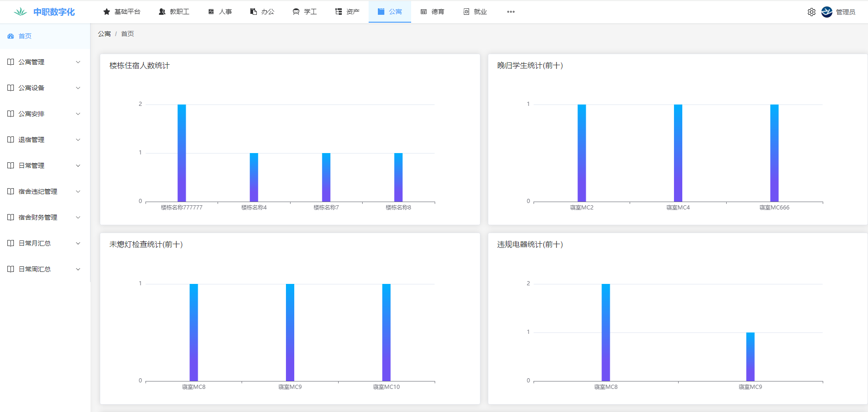This screenshot has width=868, height=412.
Task: Click the 楼栋名称777777 bar in chart
Action: tap(182, 153)
